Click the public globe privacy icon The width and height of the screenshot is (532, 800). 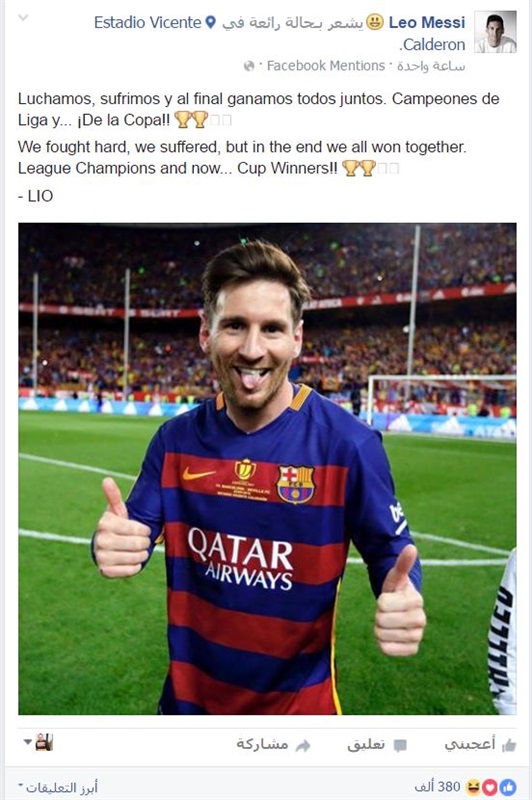point(248,66)
